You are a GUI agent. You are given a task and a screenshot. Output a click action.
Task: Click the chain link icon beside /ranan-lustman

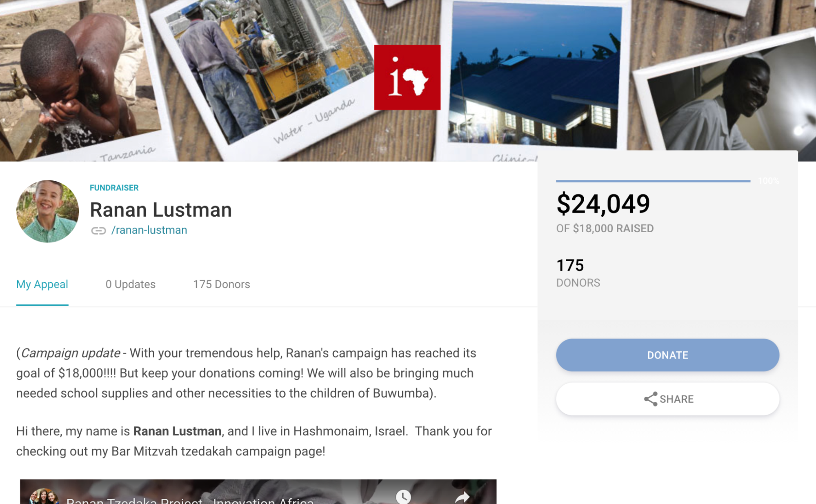pyautogui.click(x=98, y=231)
